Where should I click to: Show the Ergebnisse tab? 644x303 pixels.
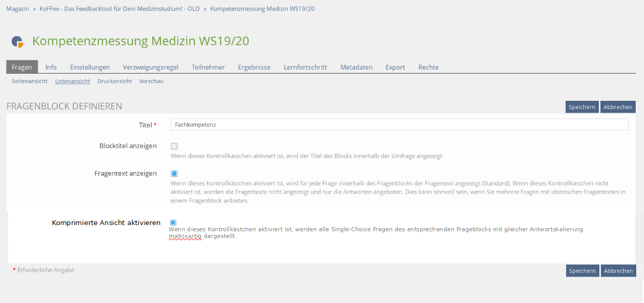pos(254,67)
